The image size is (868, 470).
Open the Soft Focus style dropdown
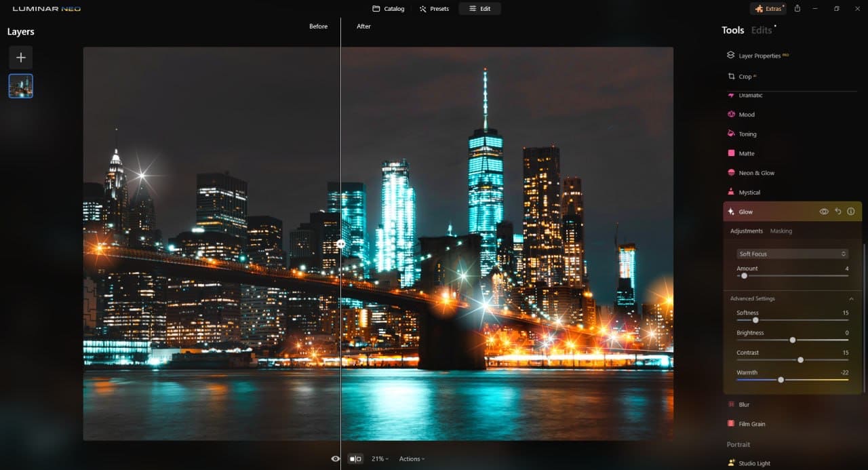792,253
